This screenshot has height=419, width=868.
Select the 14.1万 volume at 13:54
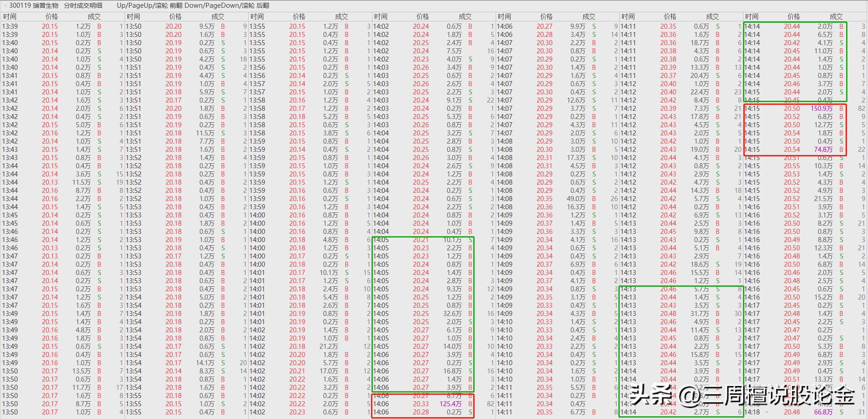pyautogui.click(x=205, y=363)
